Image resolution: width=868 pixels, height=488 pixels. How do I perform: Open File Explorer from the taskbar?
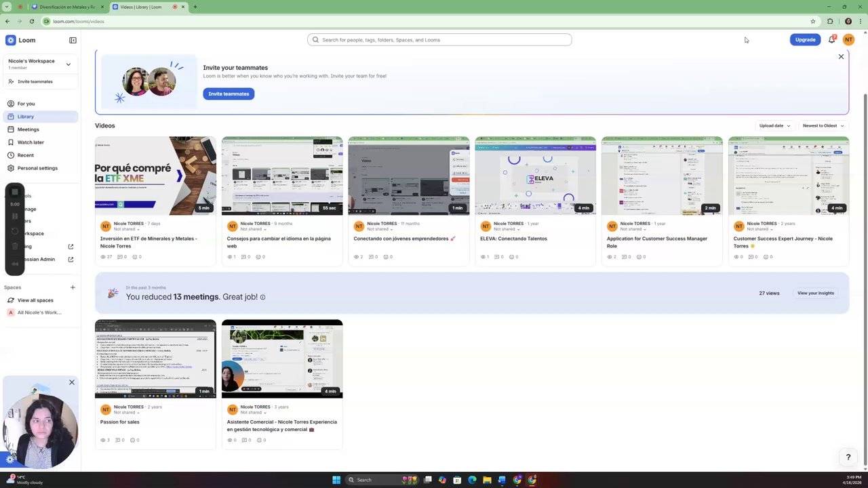(x=487, y=480)
